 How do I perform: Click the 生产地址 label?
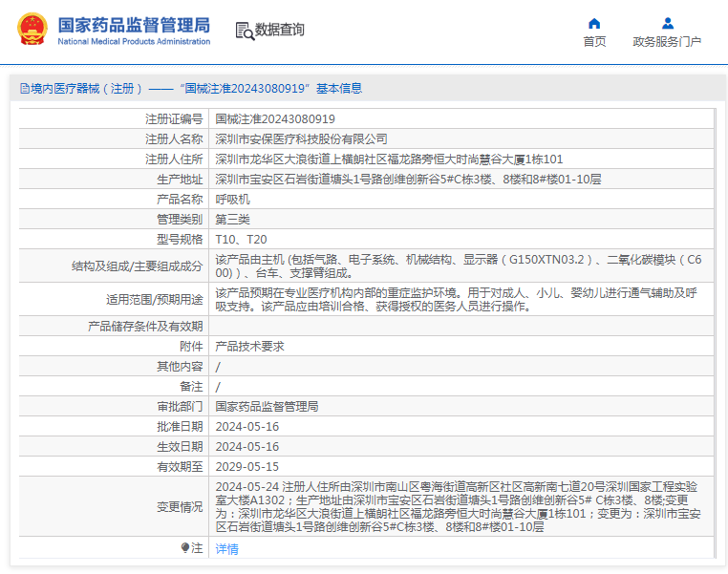point(180,180)
